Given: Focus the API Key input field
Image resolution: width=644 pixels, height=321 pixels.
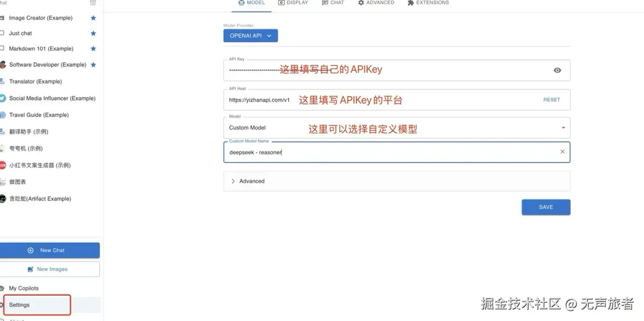Looking at the screenshot, I should [397, 70].
